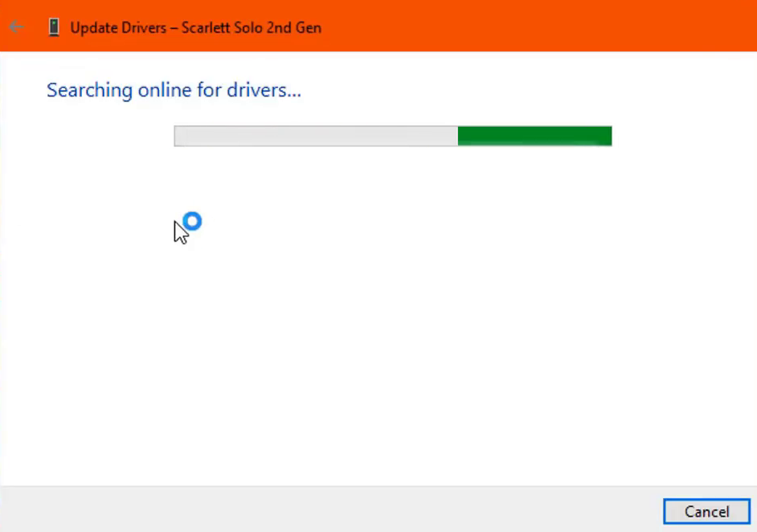Click the device icon beside Update Drivers
Image resolution: width=757 pixels, height=532 pixels.
click(54, 27)
